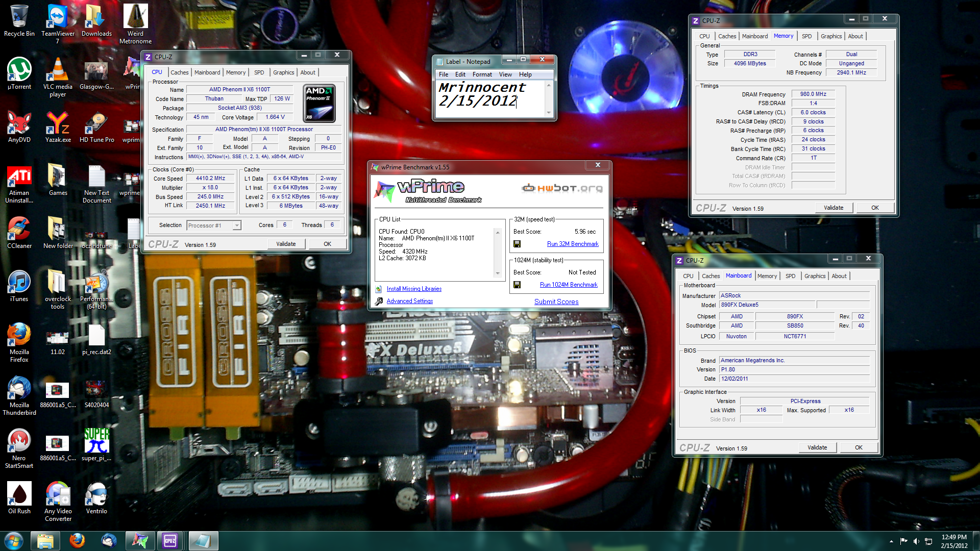This screenshot has height=551, width=980.
Task: Launch Performance (64-bit) desktop shortcut
Action: (x=96, y=289)
